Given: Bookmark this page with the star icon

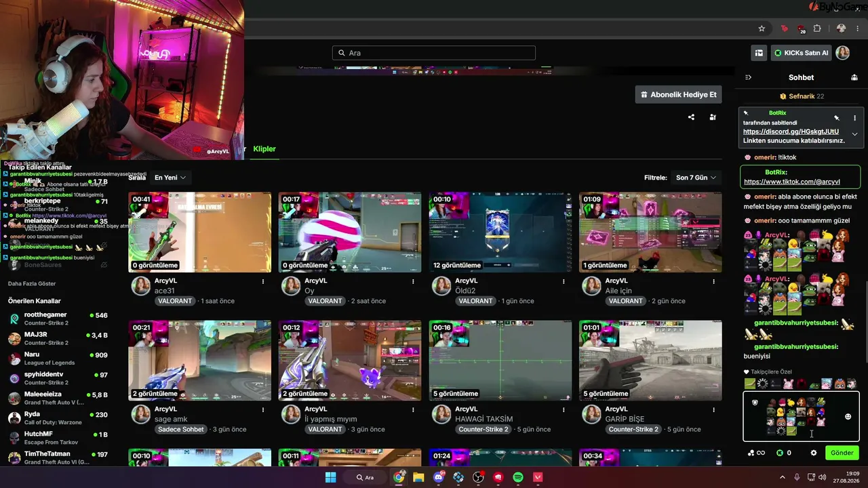Looking at the screenshot, I should pyautogui.click(x=762, y=28).
